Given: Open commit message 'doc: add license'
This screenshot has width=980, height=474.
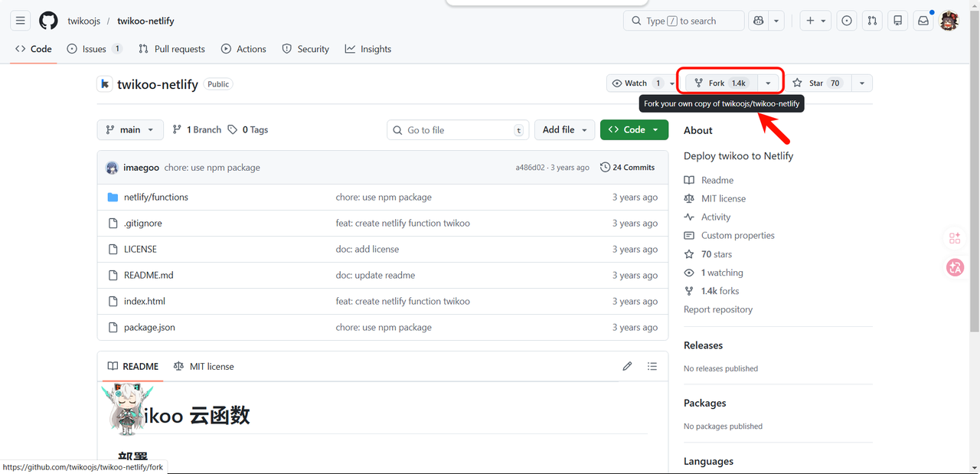Looking at the screenshot, I should [x=367, y=249].
